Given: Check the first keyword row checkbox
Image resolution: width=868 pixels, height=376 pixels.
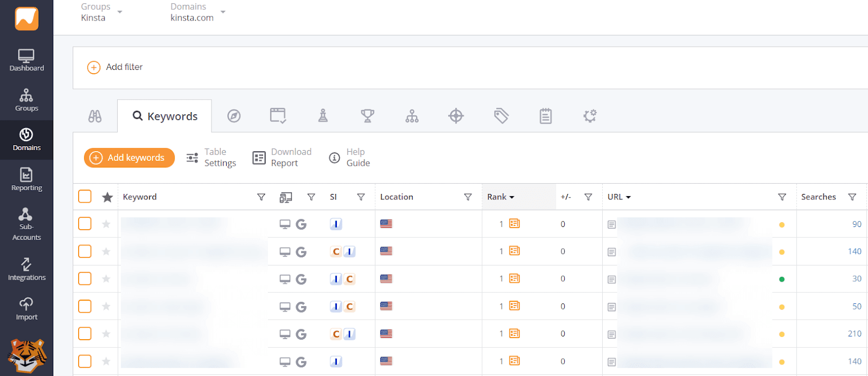Looking at the screenshot, I should (85, 224).
